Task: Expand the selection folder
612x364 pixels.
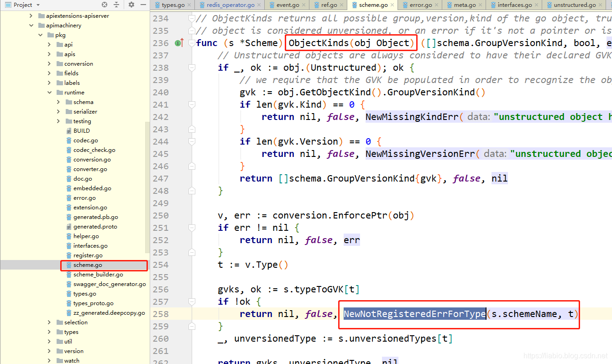Action: coord(49,322)
